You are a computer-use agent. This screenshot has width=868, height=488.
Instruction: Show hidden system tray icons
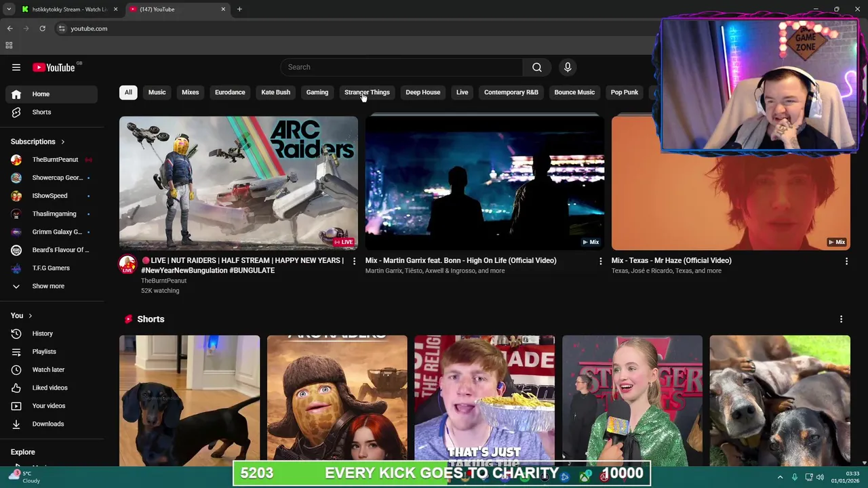click(780, 477)
